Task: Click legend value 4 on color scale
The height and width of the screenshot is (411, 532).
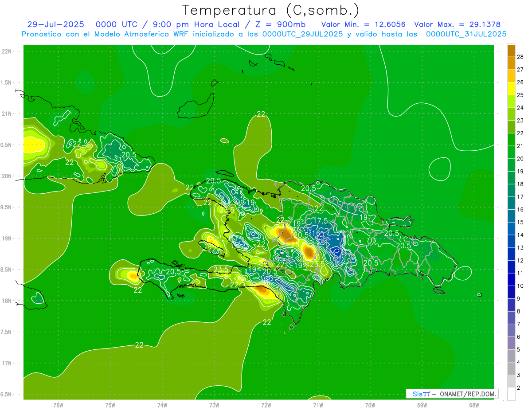Action: [519, 363]
